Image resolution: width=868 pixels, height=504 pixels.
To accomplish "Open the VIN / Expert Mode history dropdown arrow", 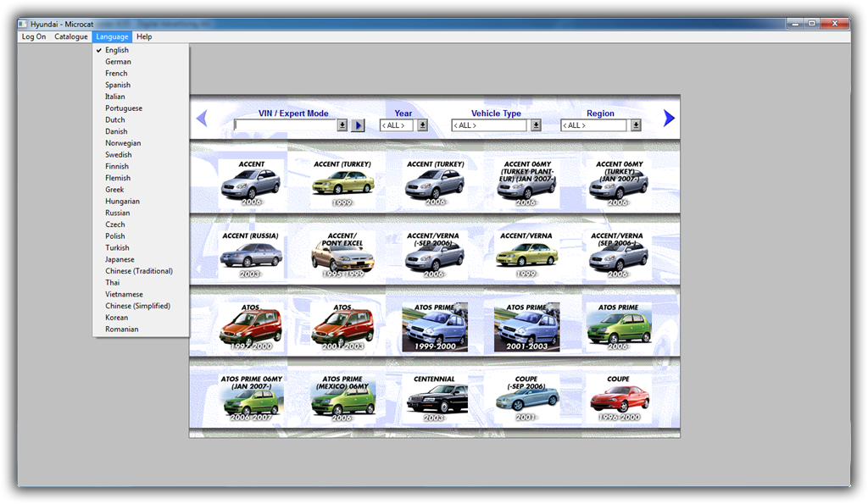I will pos(342,125).
